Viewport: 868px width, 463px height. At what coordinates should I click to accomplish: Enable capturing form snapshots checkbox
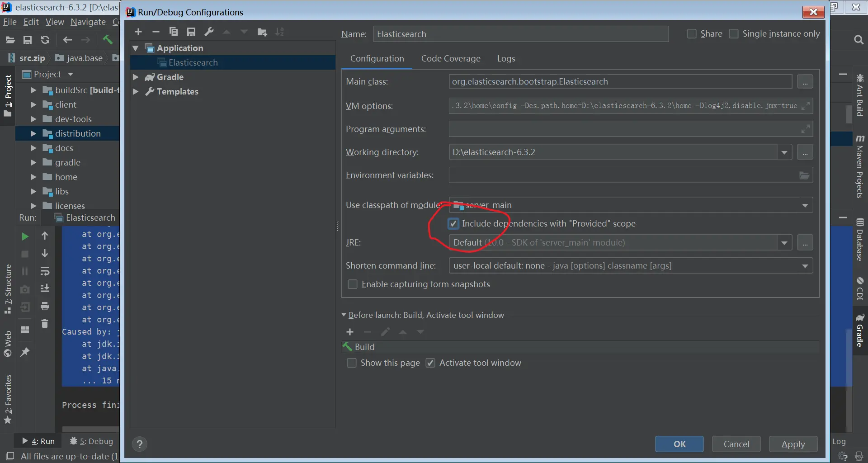[353, 284]
